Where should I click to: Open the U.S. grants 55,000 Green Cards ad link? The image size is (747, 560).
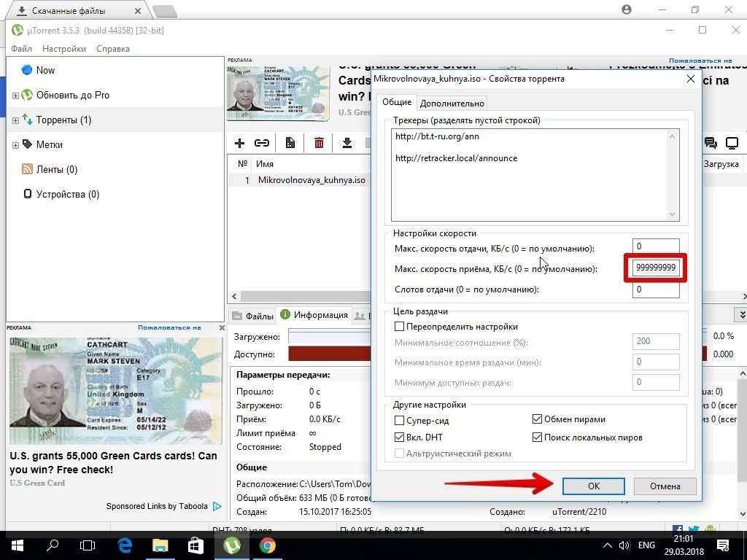pos(113,462)
